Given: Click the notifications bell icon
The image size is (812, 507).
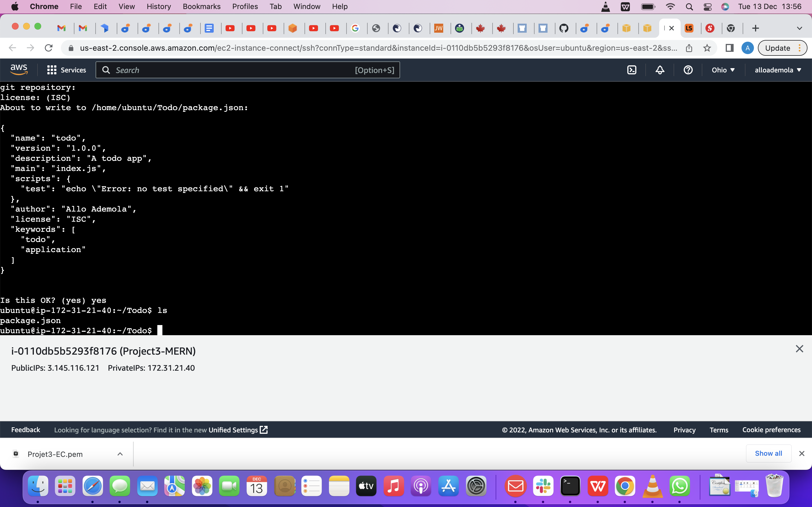Looking at the screenshot, I should [x=660, y=70].
